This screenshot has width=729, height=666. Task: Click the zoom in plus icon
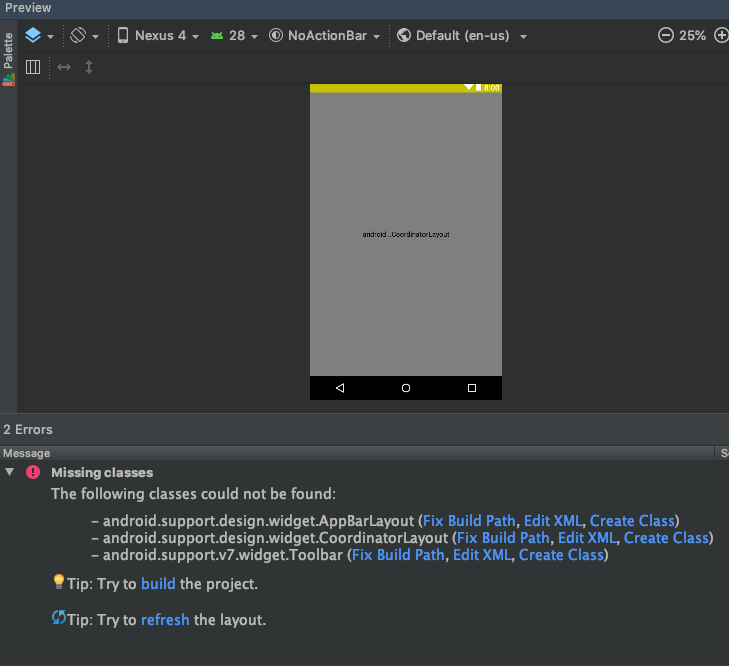[x=721, y=35]
